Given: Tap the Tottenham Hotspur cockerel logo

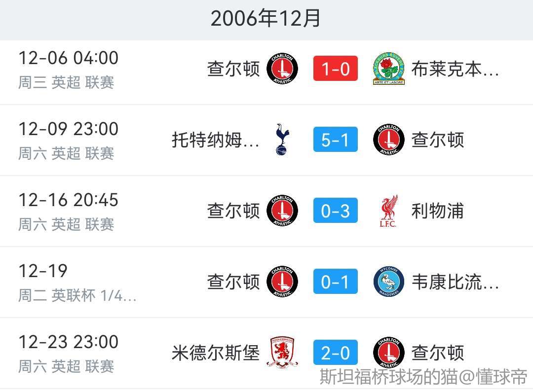Looking at the screenshot, I should (x=282, y=140).
